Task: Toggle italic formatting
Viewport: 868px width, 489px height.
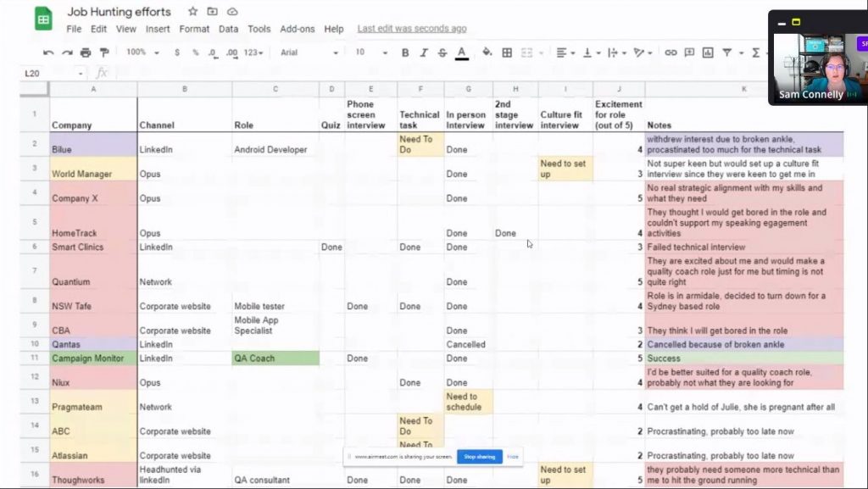Action: click(x=424, y=53)
